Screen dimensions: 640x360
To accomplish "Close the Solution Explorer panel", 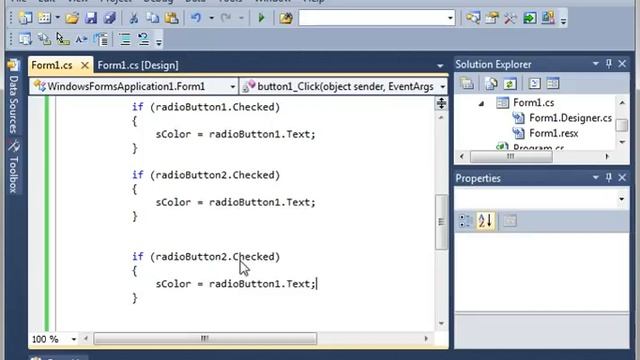I will click(622, 64).
